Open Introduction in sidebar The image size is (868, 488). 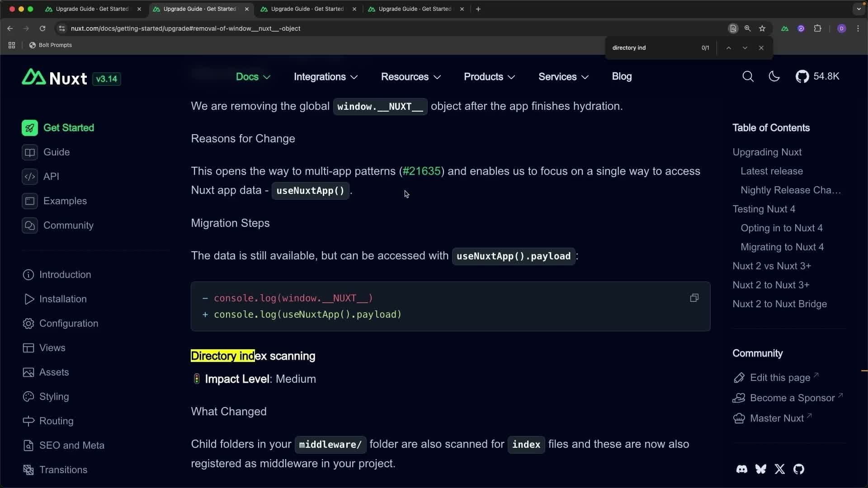click(x=57, y=275)
